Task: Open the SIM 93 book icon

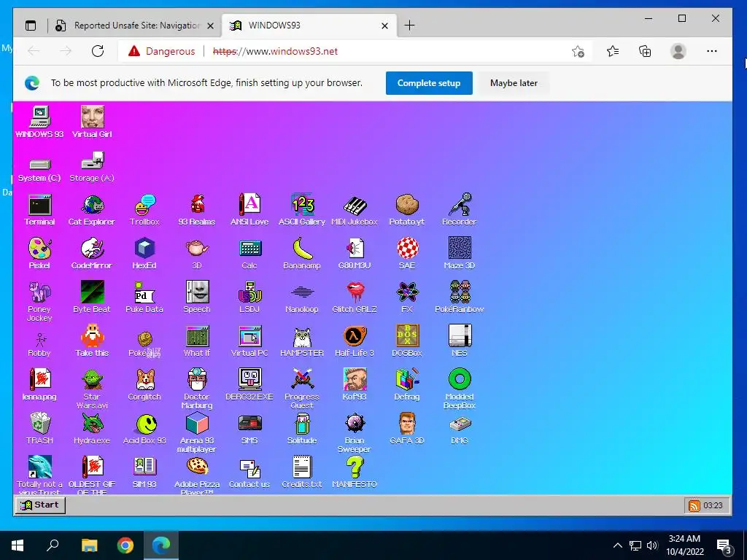Action: (x=144, y=472)
